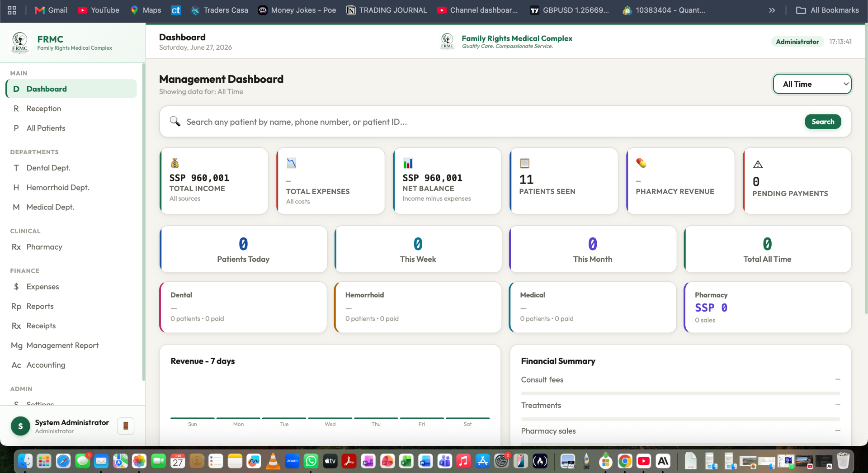Screen dimensions: 868x473
Task: Click the clipboard Patients Seen icon
Action: coord(524,163)
